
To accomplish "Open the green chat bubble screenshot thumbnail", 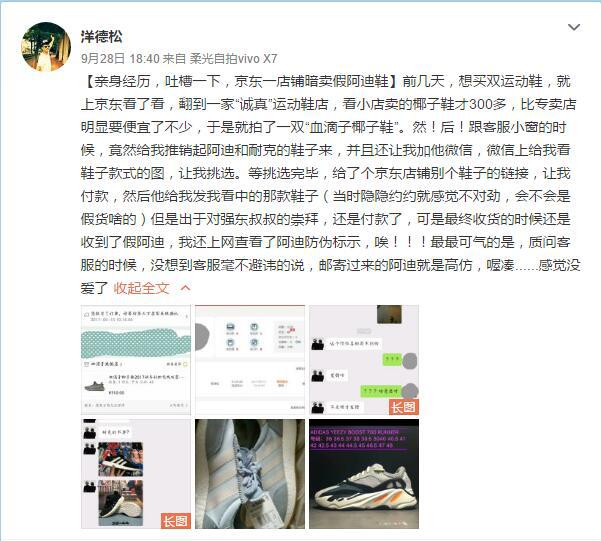I will tap(364, 360).
